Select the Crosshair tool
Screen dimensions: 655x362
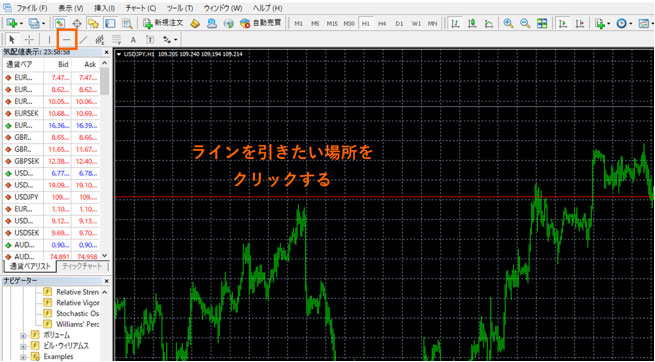[29, 40]
